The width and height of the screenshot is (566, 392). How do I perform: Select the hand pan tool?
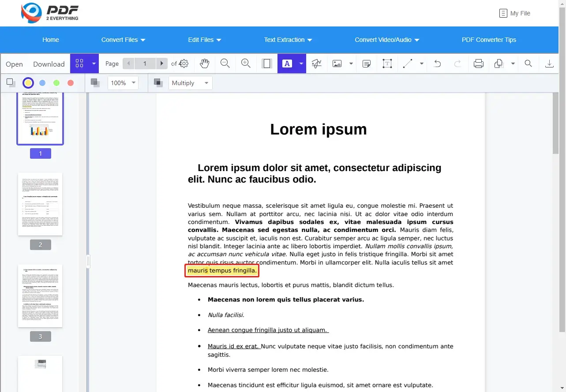(204, 63)
